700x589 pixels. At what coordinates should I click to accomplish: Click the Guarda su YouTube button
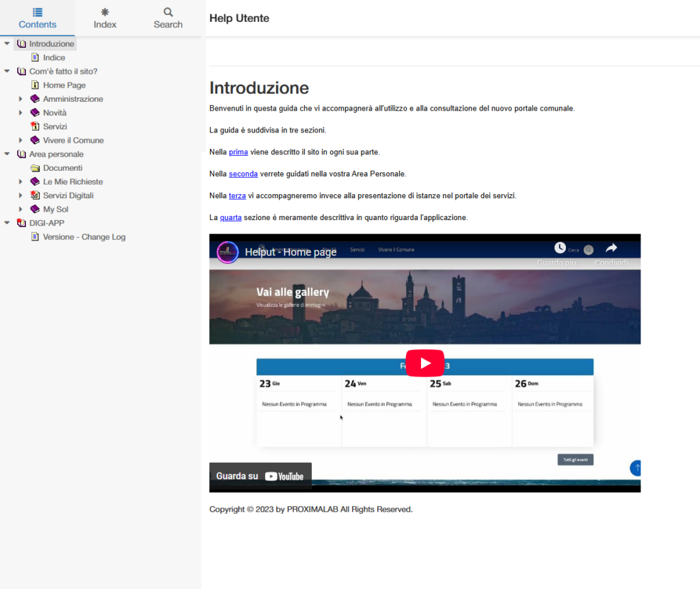tap(260, 476)
